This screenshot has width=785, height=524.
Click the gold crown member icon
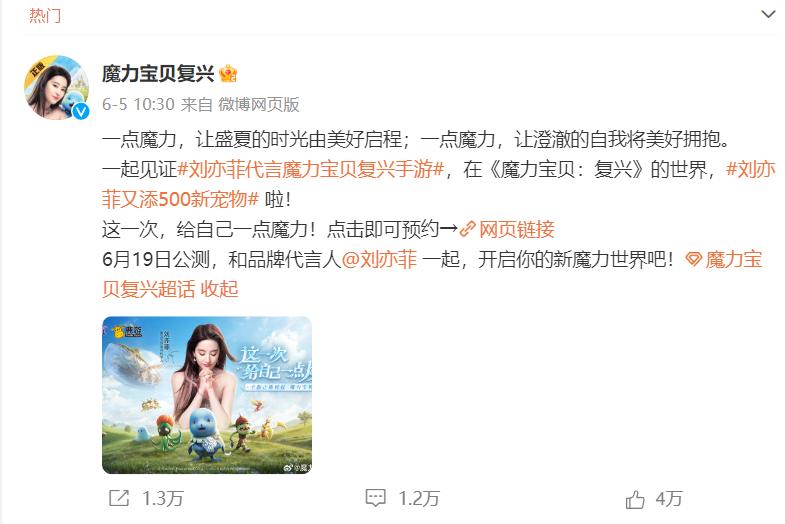pos(228,74)
